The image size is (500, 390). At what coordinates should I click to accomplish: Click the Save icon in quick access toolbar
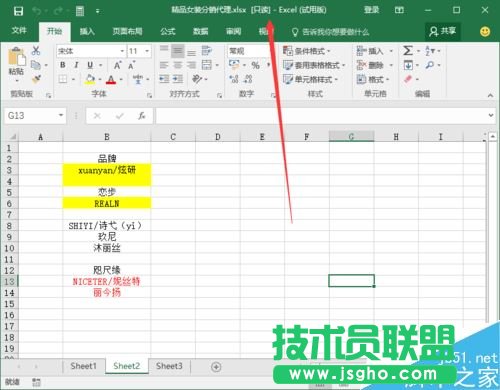[18, 12]
